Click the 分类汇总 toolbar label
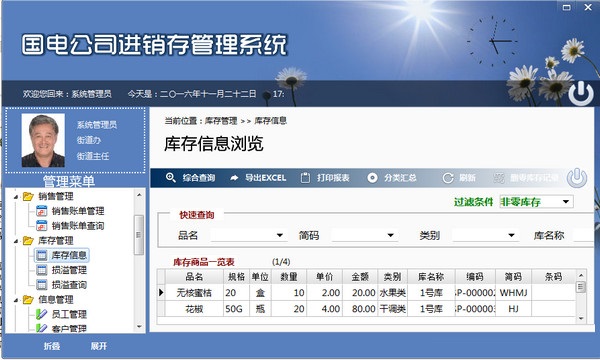The width and height of the screenshot is (600, 360). pos(400,178)
